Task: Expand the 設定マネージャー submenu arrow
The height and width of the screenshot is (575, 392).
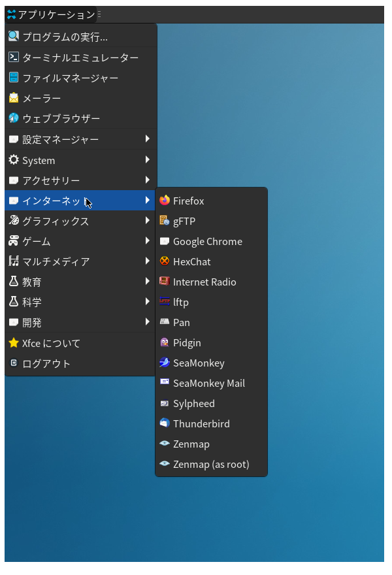Action: (x=148, y=139)
